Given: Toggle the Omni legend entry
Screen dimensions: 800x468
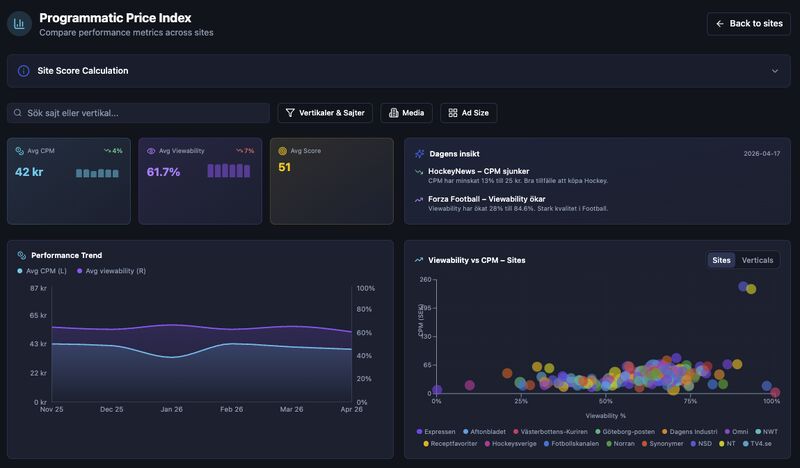Looking at the screenshot, I should tap(736, 432).
